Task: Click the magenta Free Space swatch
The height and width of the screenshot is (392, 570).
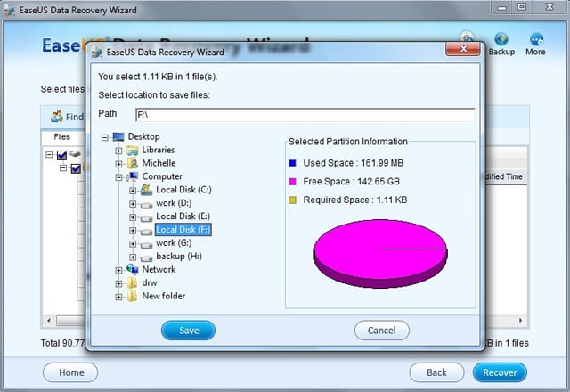Action: coord(292,182)
